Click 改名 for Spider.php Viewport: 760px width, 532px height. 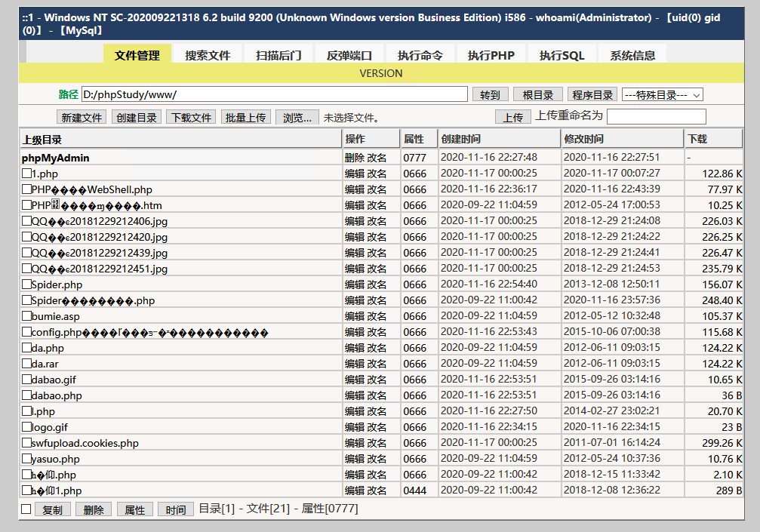point(377,284)
